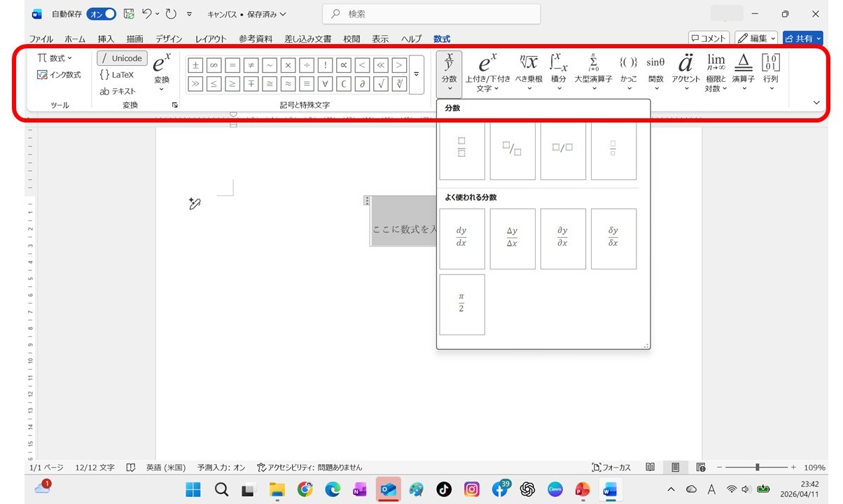Insert the not-equal sign symbol
The image size is (843, 504).
[251, 66]
